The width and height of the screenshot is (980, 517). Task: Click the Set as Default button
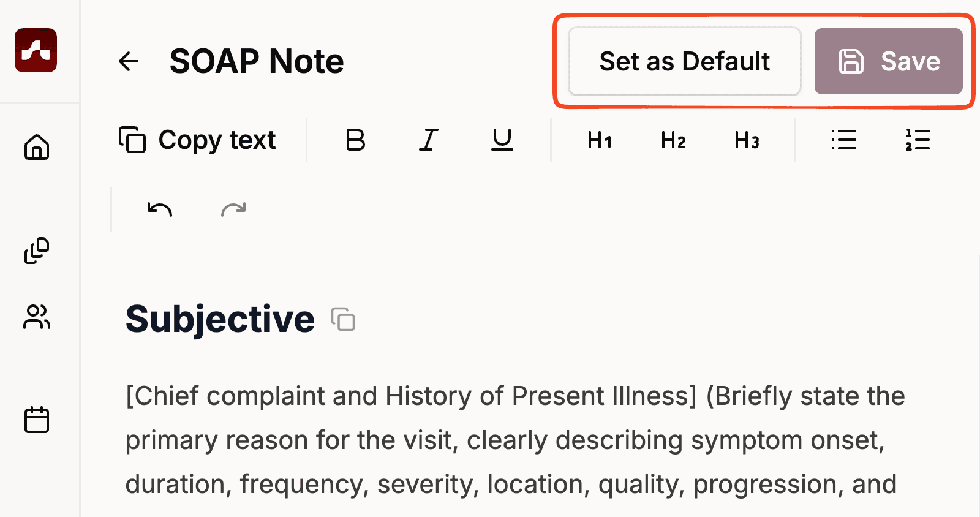(684, 61)
